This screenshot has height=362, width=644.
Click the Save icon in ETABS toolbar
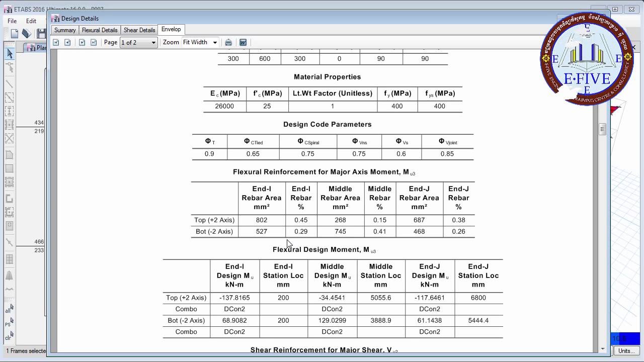coord(41,34)
